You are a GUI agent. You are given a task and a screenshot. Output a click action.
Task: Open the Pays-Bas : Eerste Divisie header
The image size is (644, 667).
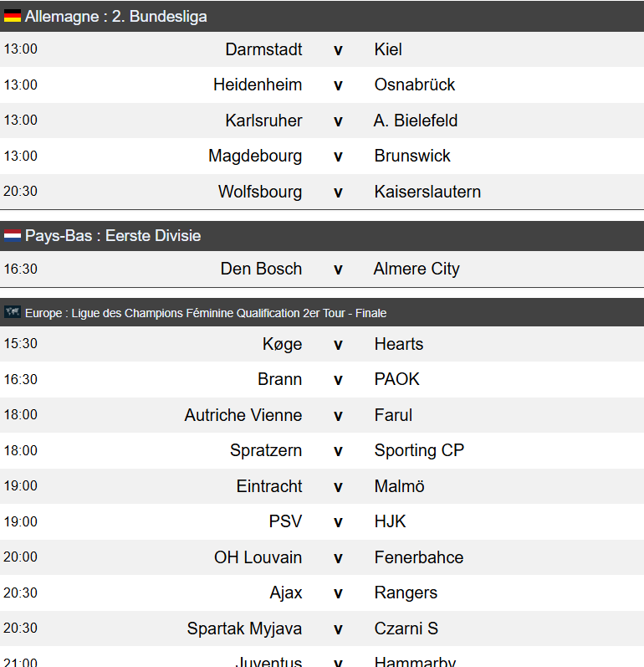point(322,236)
